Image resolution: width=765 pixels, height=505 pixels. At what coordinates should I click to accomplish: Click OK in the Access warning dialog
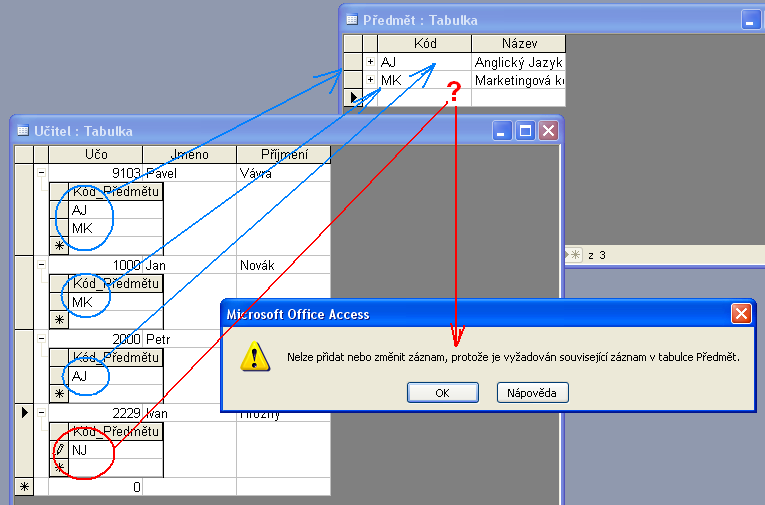(443, 393)
